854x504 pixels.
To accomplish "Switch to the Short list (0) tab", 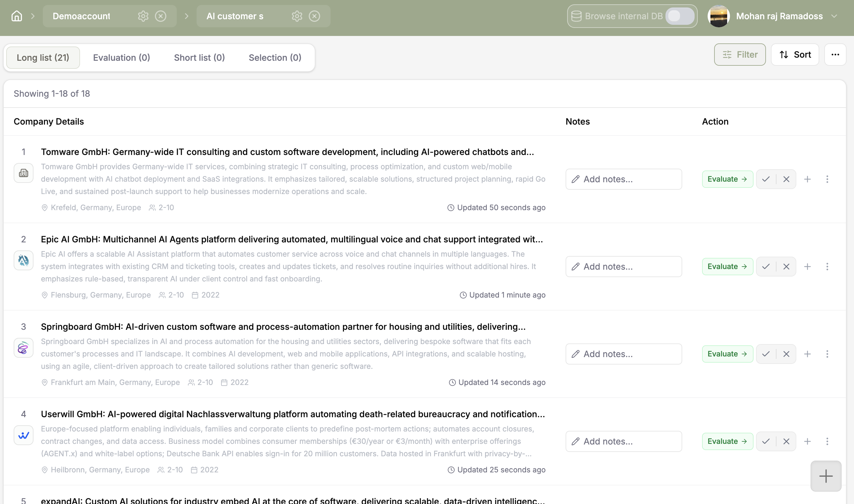I will point(199,58).
